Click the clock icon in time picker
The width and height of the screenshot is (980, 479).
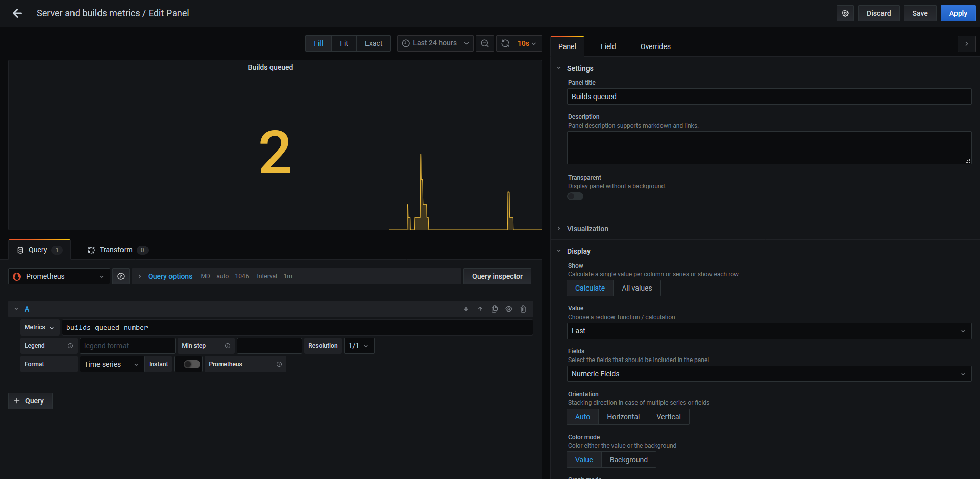[406, 43]
